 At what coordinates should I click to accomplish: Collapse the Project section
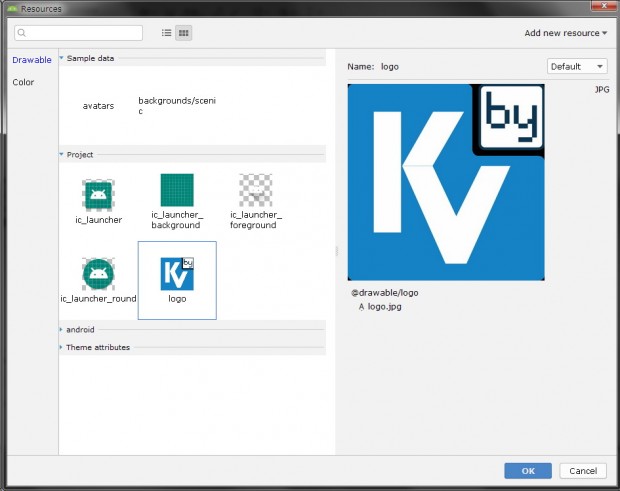tap(62, 155)
